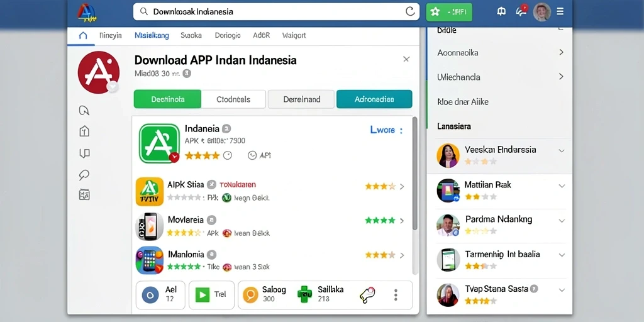Image resolution: width=644 pixels, height=322 pixels.
Task: Open the three-dot more menu in bottom bar
Action: (x=396, y=295)
